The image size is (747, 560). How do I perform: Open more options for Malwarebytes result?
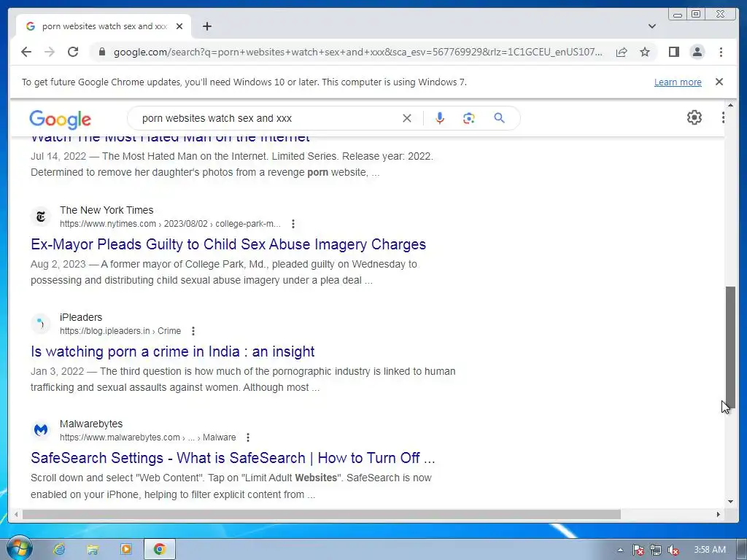[248, 437]
